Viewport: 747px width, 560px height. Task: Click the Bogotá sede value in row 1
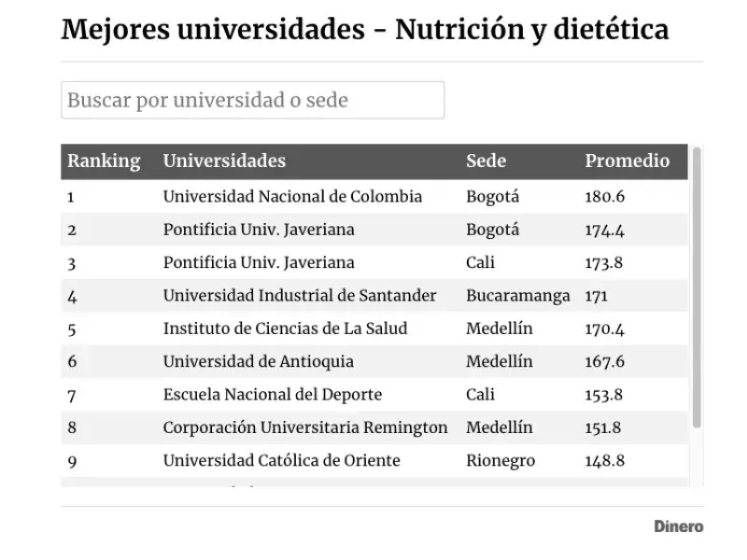click(490, 197)
